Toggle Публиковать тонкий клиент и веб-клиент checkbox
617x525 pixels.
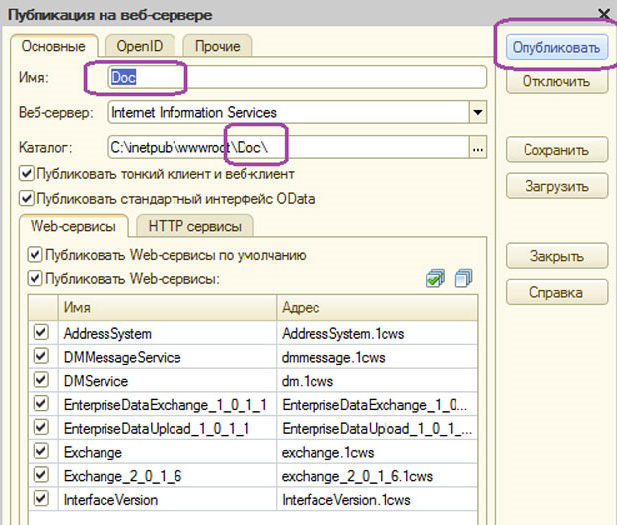(x=26, y=174)
